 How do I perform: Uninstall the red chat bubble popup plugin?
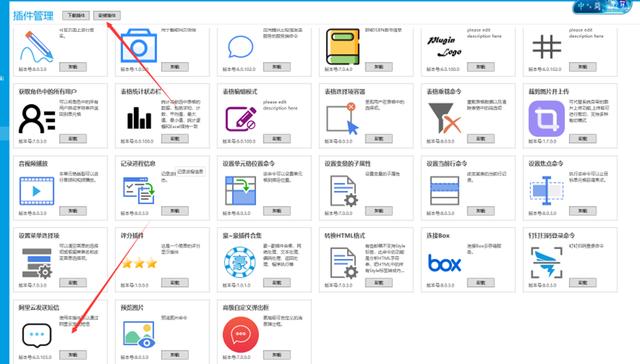(x=277, y=355)
